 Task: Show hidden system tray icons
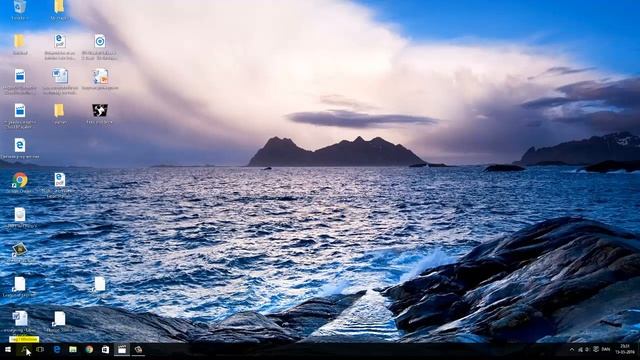[571, 349]
